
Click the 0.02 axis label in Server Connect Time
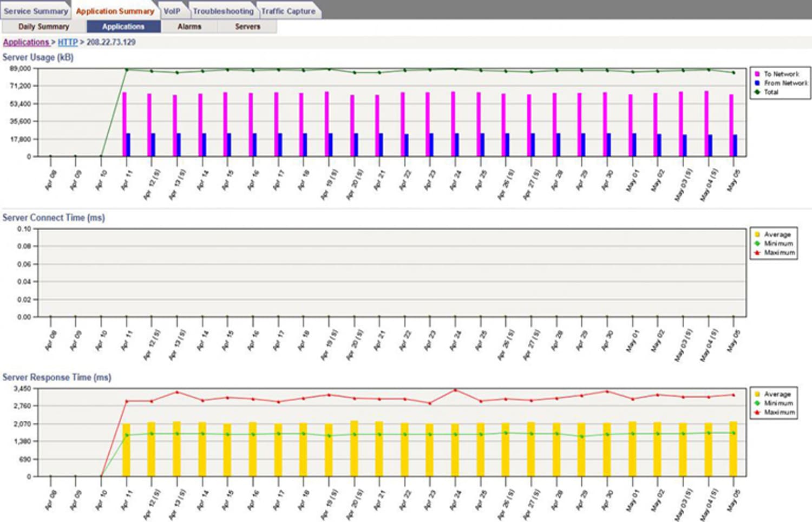(x=24, y=299)
